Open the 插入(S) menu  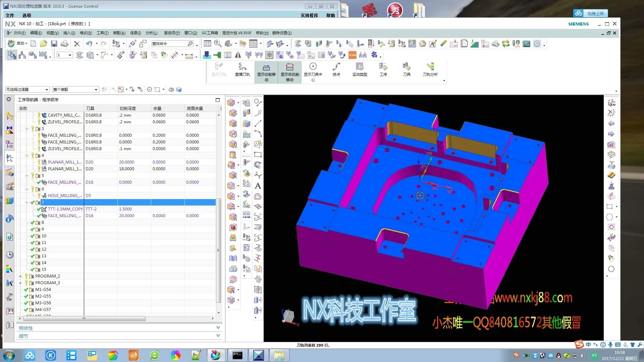click(69, 33)
